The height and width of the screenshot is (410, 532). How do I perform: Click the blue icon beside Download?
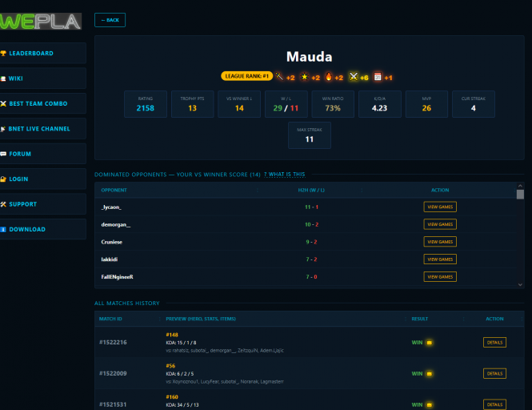tap(3, 229)
